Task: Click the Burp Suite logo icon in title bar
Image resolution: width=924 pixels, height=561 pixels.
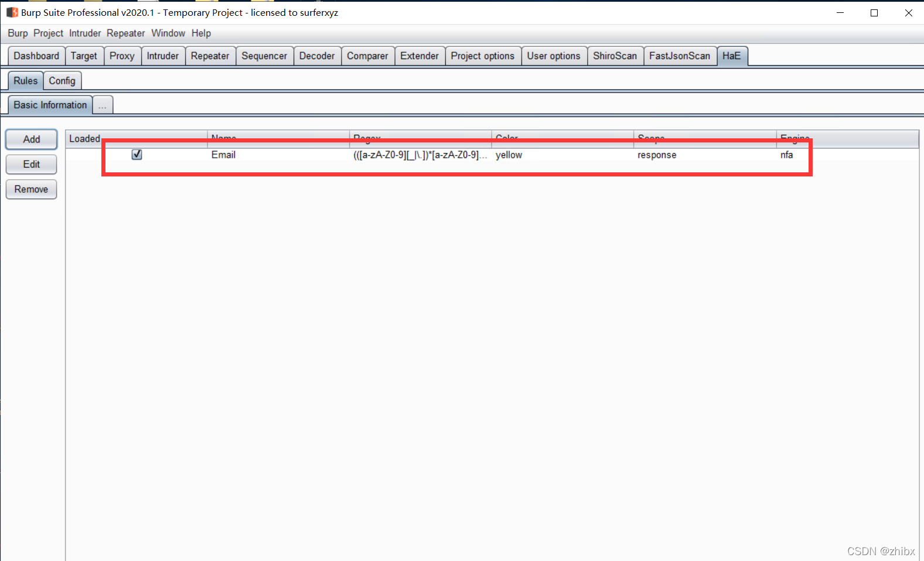Action: [x=12, y=12]
